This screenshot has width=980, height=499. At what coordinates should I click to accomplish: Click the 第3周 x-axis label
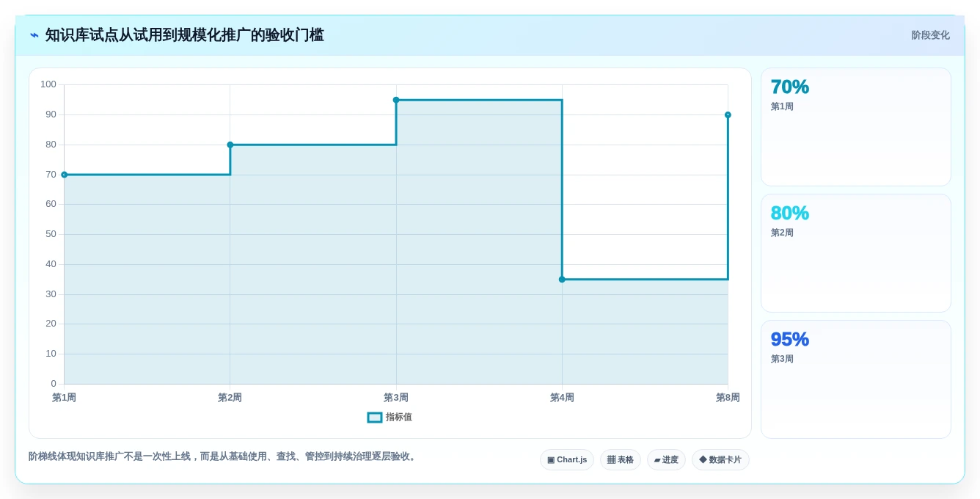click(396, 398)
